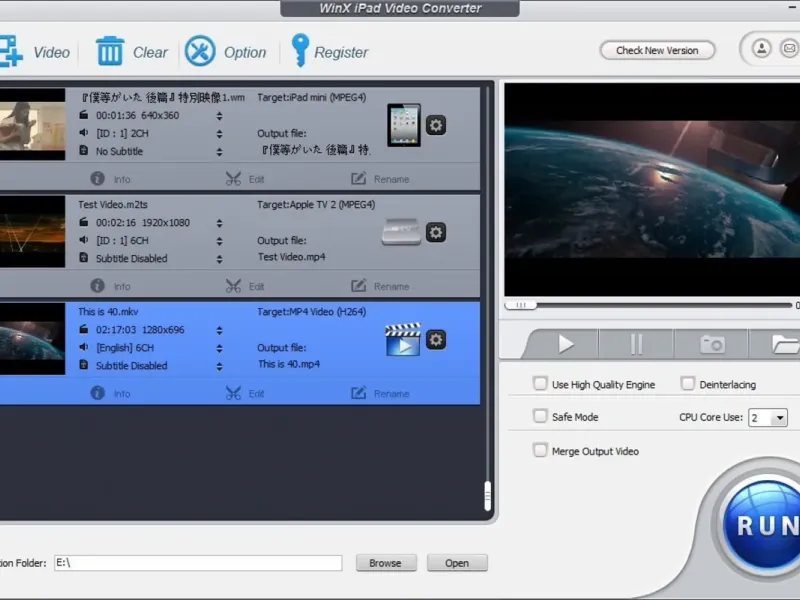Click the Video label in toolbar

51,52
